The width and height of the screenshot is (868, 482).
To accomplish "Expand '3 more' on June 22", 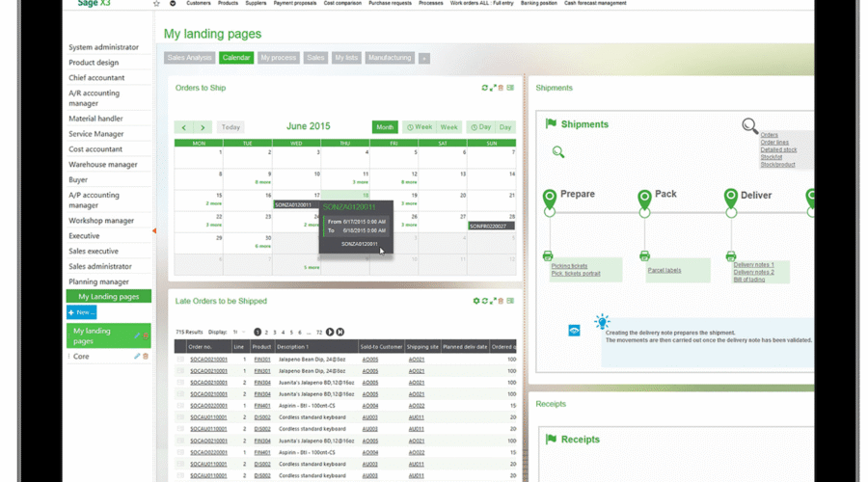I will coord(214,226).
